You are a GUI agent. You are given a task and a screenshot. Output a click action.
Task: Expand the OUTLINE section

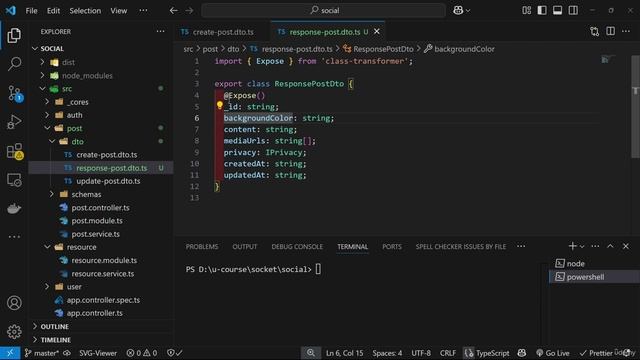point(54,327)
